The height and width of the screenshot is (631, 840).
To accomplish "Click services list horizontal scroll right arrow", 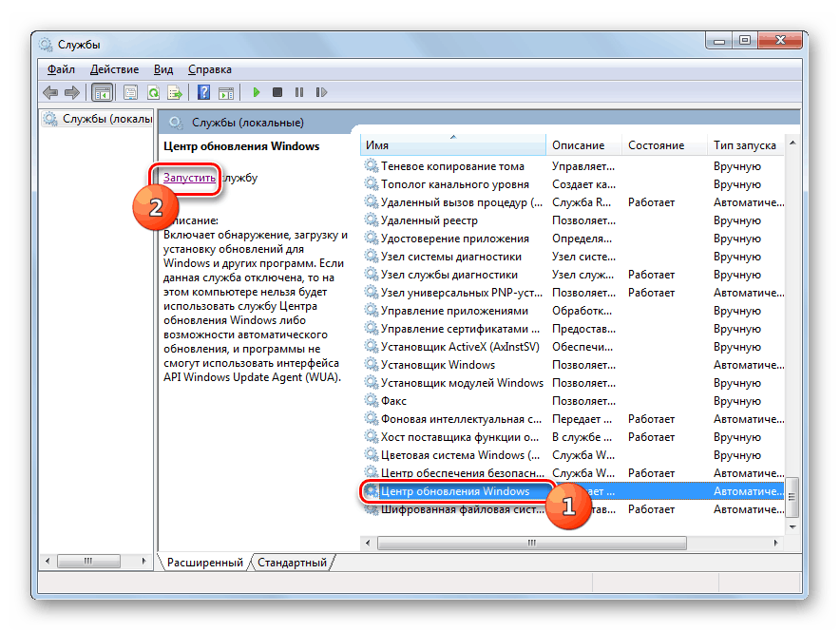I will pyautogui.click(x=775, y=543).
